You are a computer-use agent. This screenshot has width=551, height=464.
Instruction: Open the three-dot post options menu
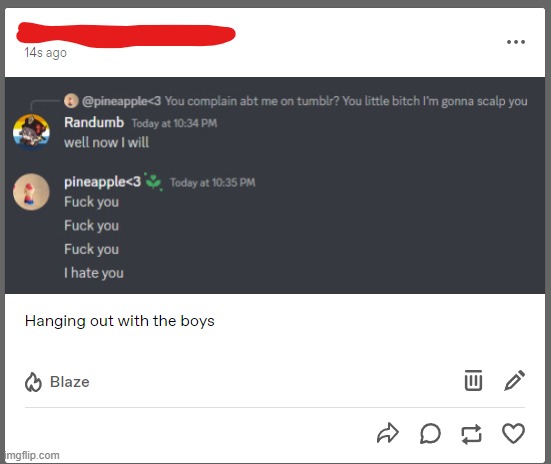click(x=516, y=42)
